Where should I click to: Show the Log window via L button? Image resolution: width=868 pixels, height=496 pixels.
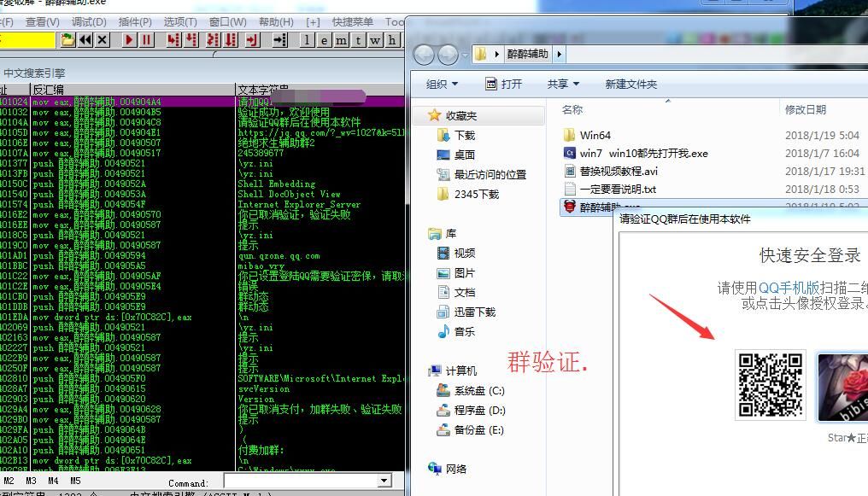(x=308, y=40)
